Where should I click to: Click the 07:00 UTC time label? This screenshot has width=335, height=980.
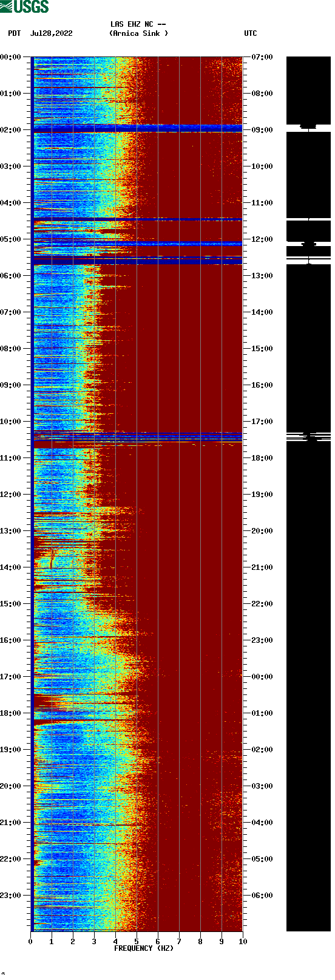(262, 57)
